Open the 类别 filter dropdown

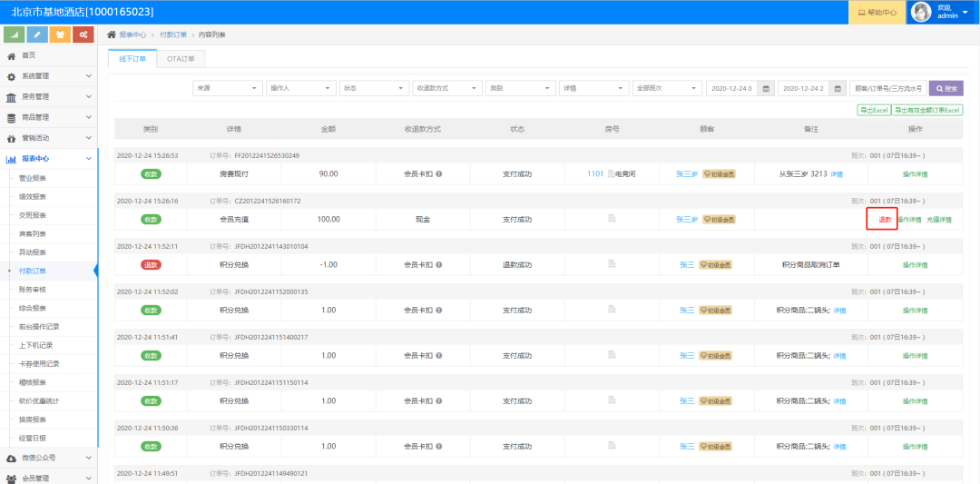coord(521,88)
